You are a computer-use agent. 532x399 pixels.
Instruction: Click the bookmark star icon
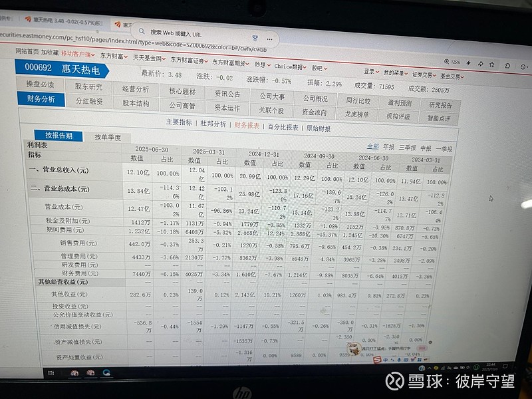[x=491, y=64]
